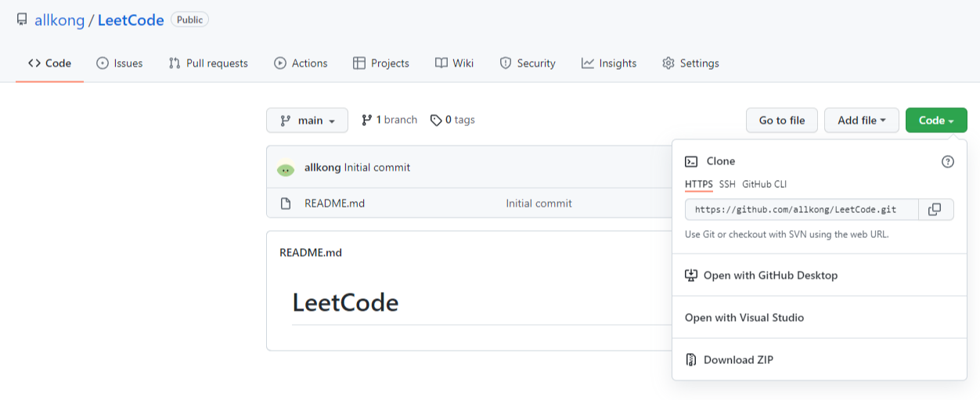Screen dimensions: 980x400
Task: Click the Public visibility badge
Action: tap(189, 20)
